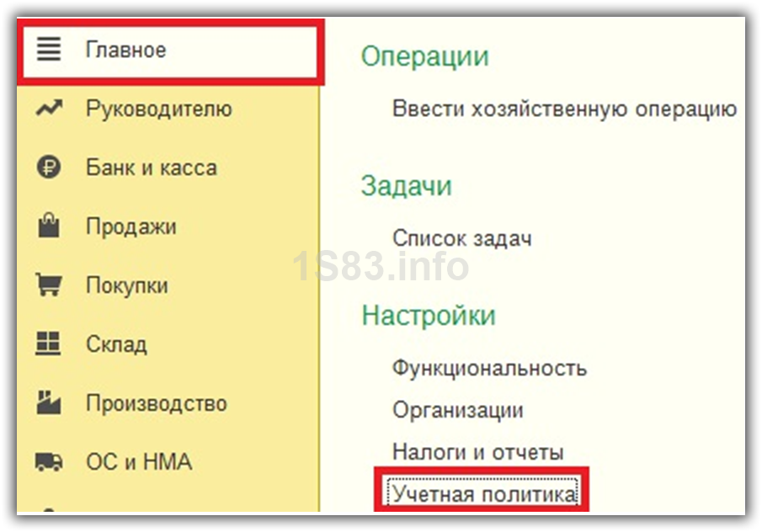The width and height of the screenshot is (762, 532).
Task: Click the hamburger icon beside Главное
Action: (50, 51)
